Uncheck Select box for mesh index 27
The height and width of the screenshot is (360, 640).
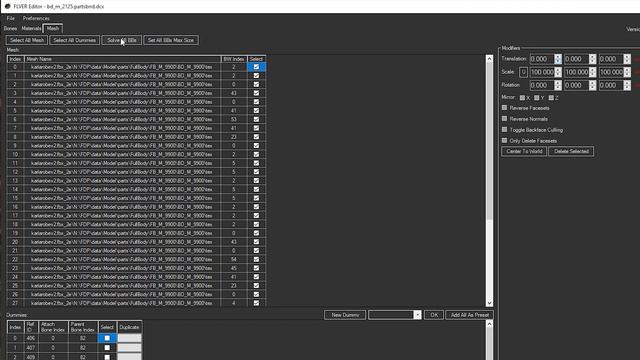tap(256, 303)
